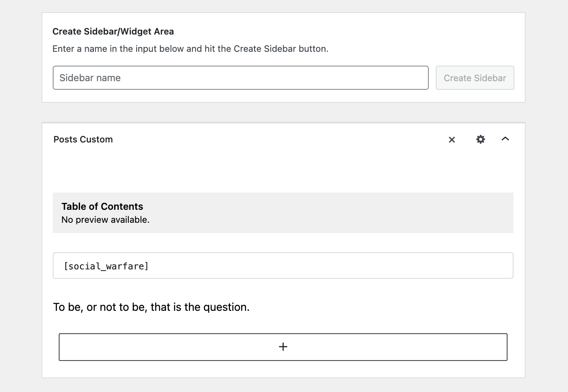The height and width of the screenshot is (392, 568).
Task: Click the 'Create Sidebar/Widget Area' heading
Action: (x=113, y=32)
